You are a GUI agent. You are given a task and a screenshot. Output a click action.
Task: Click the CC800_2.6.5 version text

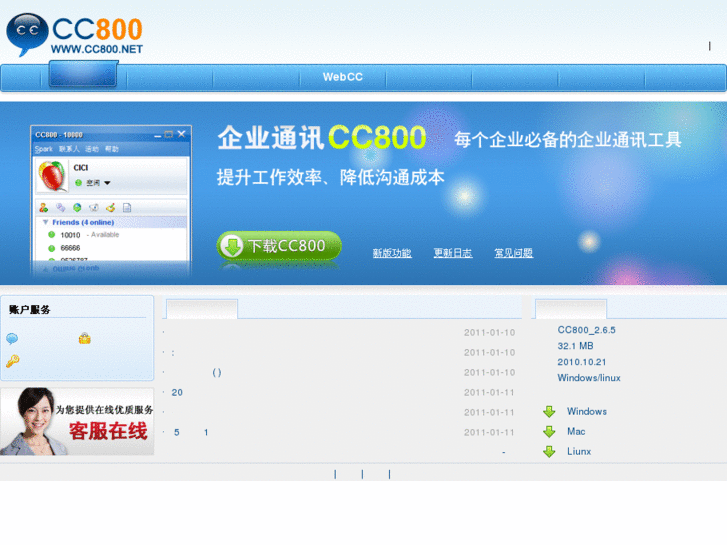tap(586, 330)
